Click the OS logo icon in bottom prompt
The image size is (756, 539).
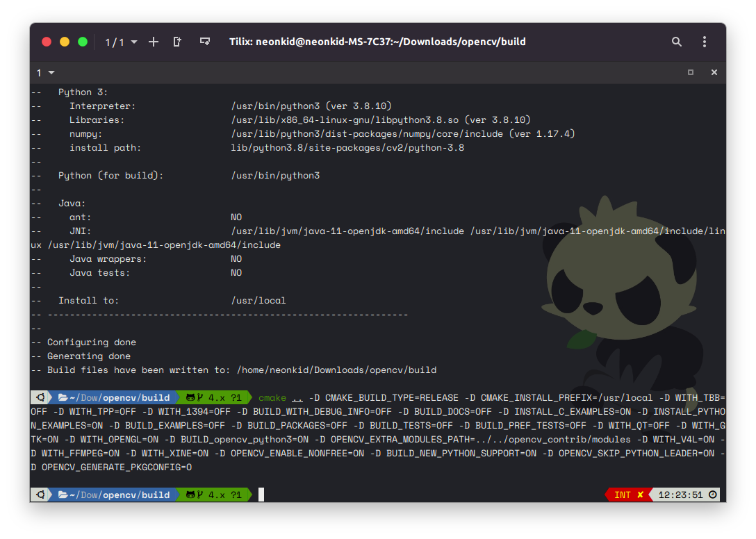(40, 495)
